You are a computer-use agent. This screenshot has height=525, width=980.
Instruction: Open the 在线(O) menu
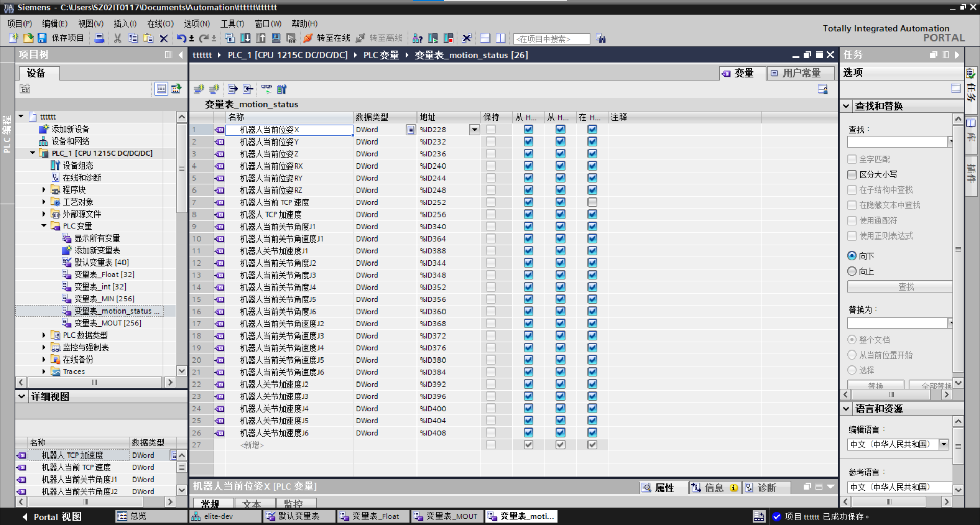[160, 23]
